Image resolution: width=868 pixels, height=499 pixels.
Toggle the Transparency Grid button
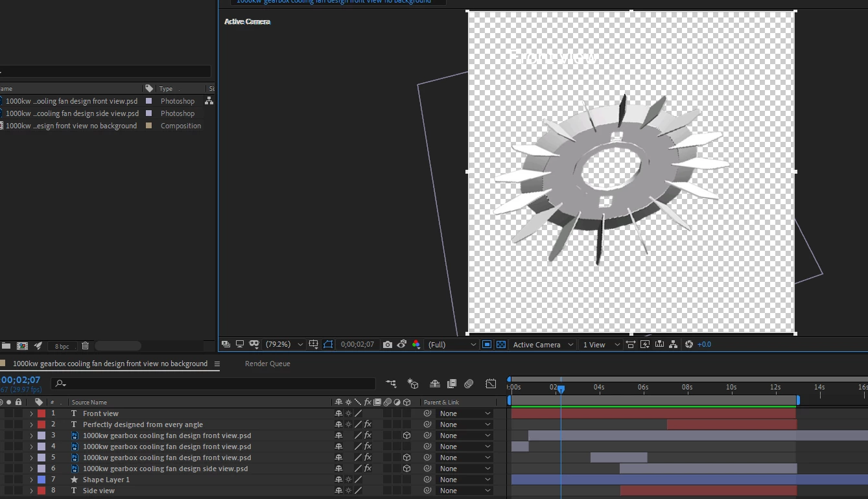pos(501,345)
